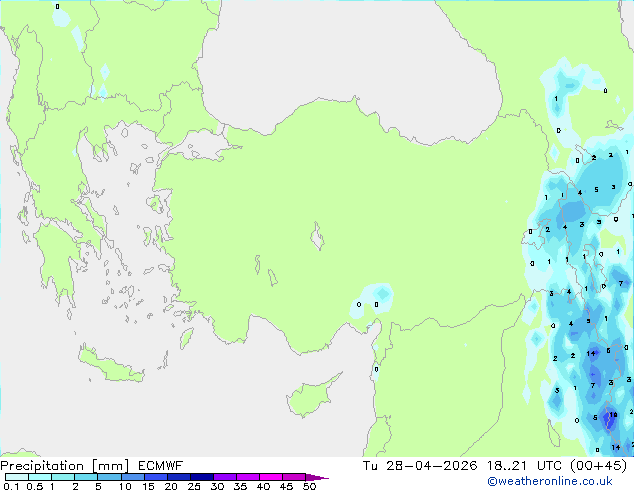
Task: Click the "45" legend scale label
Action: coord(286,486)
